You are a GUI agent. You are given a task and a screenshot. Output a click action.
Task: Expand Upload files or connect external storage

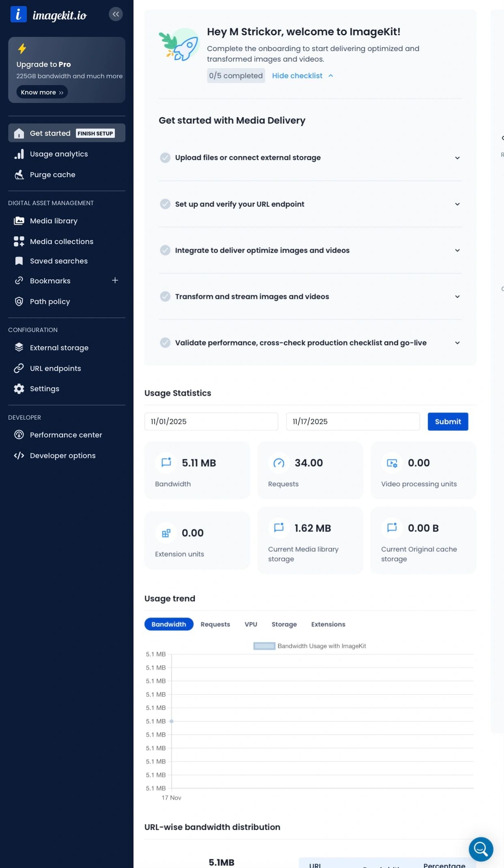457,158
